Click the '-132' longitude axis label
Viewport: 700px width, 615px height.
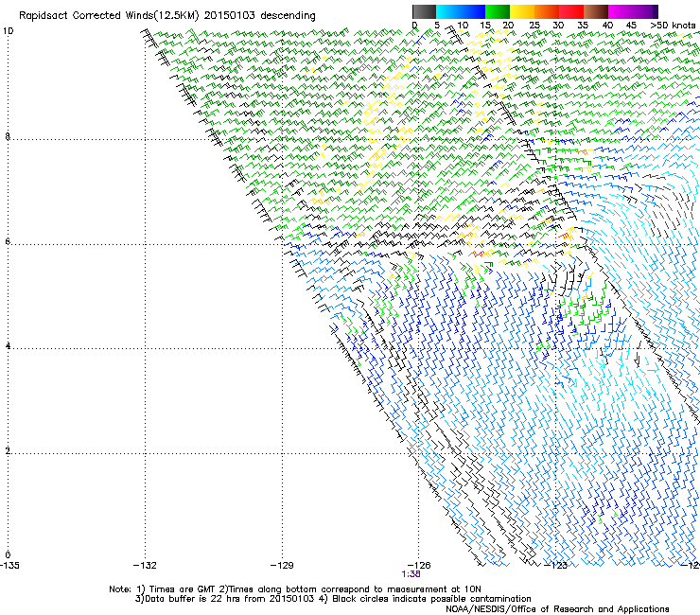coord(145,566)
